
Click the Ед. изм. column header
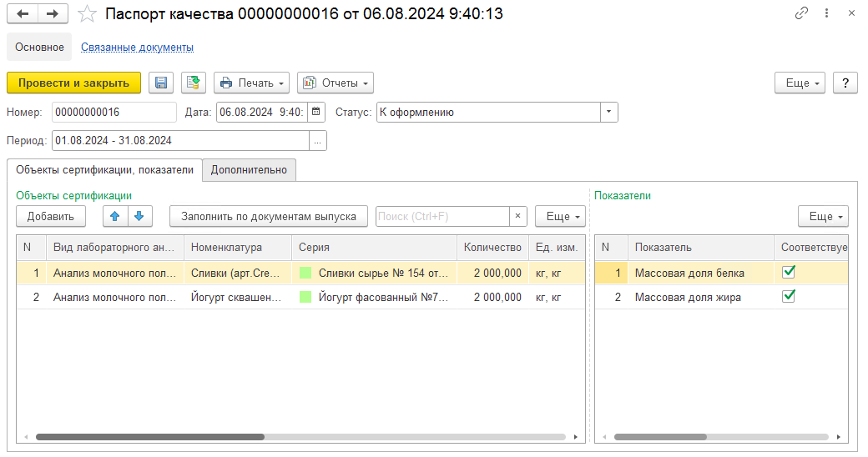click(557, 248)
